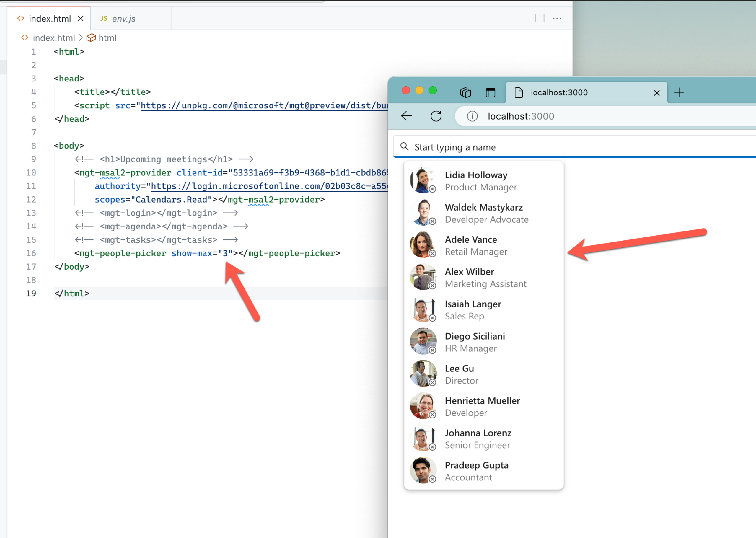Image resolution: width=756 pixels, height=538 pixels.
Task: Remove Adele Vance using her x badge
Action: (433, 254)
